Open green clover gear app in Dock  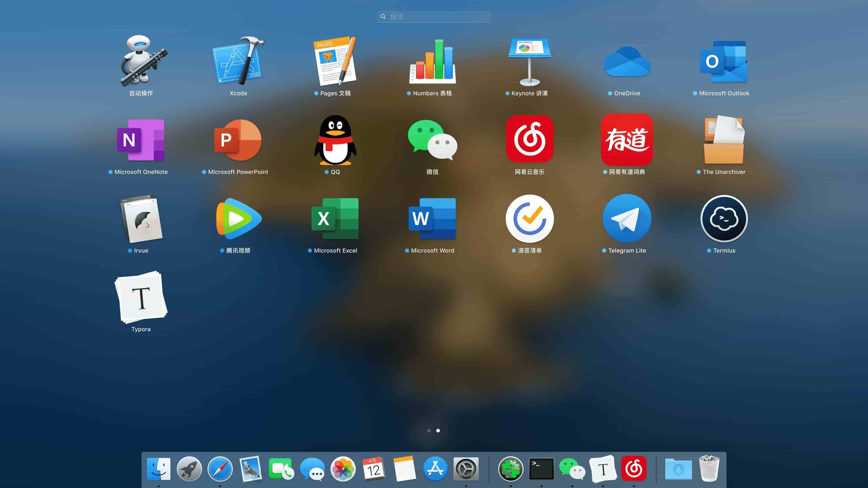point(510,469)
